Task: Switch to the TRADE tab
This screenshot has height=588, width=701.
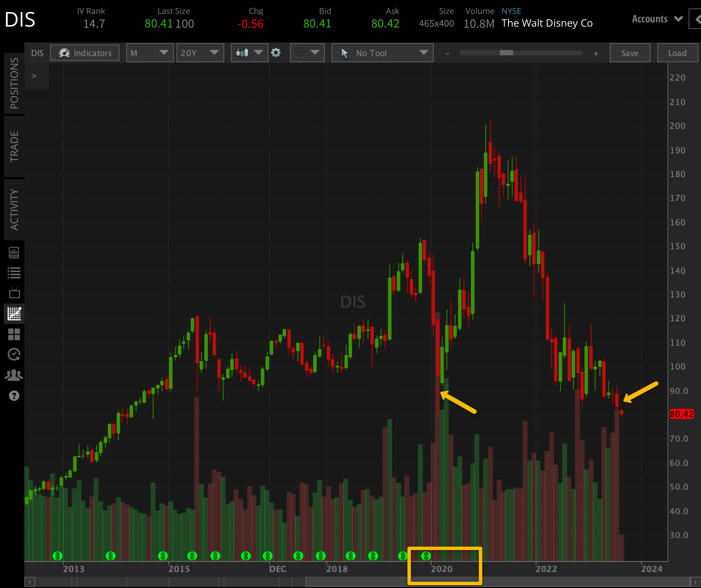Action: [x=14, y=146]
